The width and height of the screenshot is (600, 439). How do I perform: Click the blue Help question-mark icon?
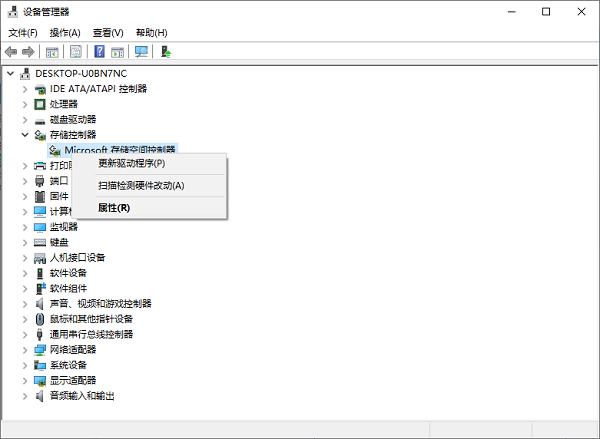[x=99, y=51]
